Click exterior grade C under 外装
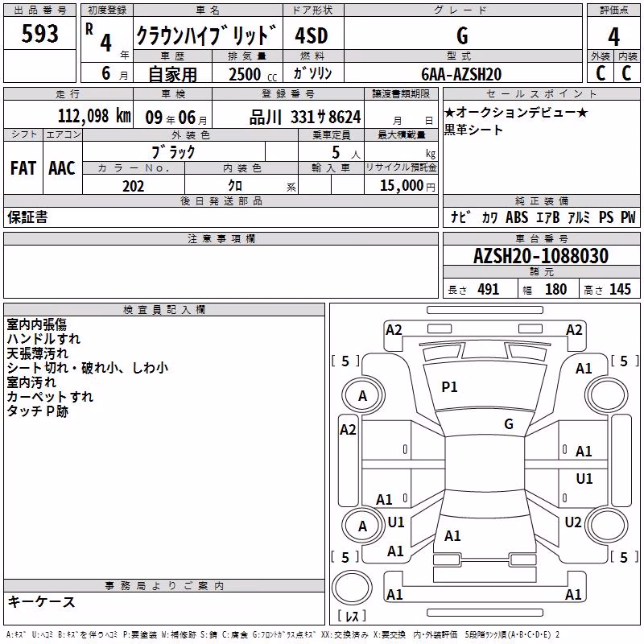 click(601, 73)
